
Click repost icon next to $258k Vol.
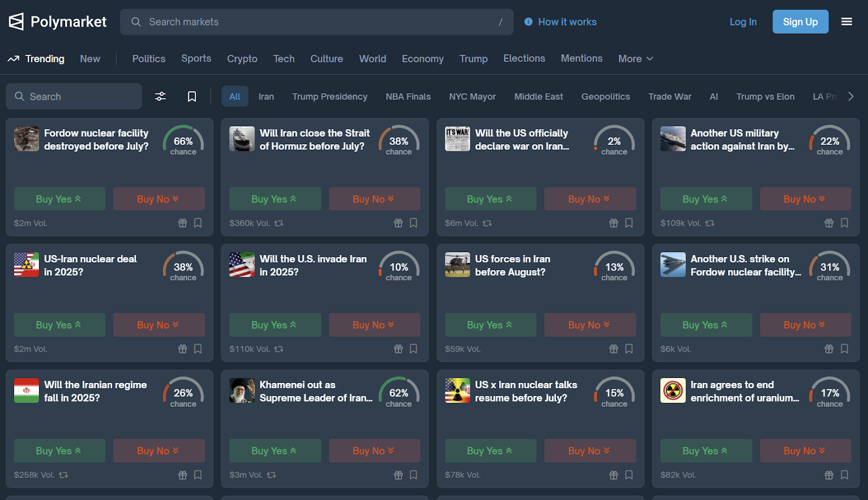[63, 475]
